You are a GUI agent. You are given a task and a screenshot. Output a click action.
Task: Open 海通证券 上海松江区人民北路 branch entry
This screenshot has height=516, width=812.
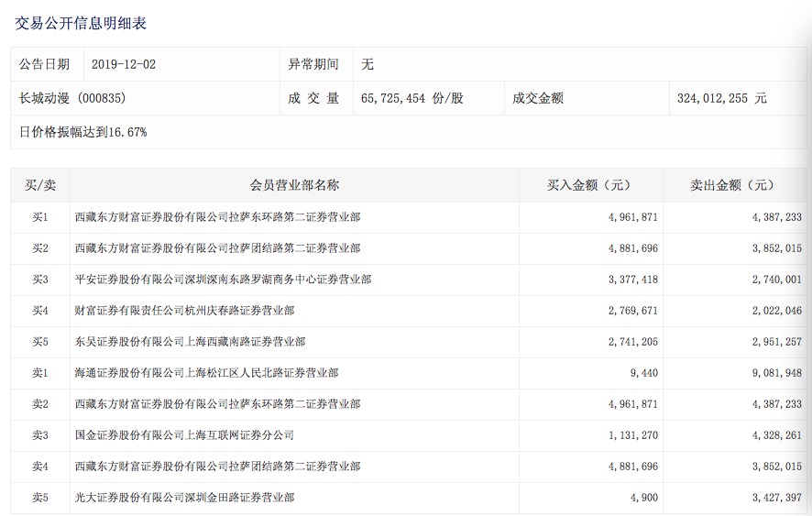(x=206, y=373)
